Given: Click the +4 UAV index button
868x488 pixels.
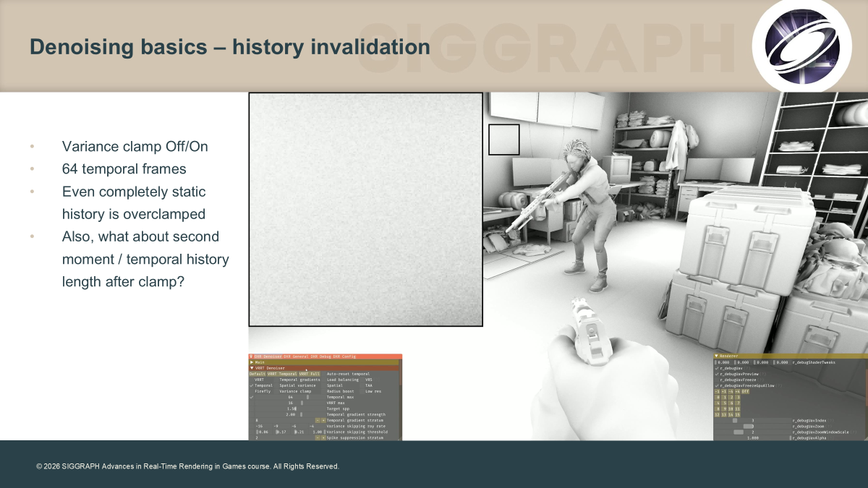Looking at the screenshot, I should click(737, 391).
